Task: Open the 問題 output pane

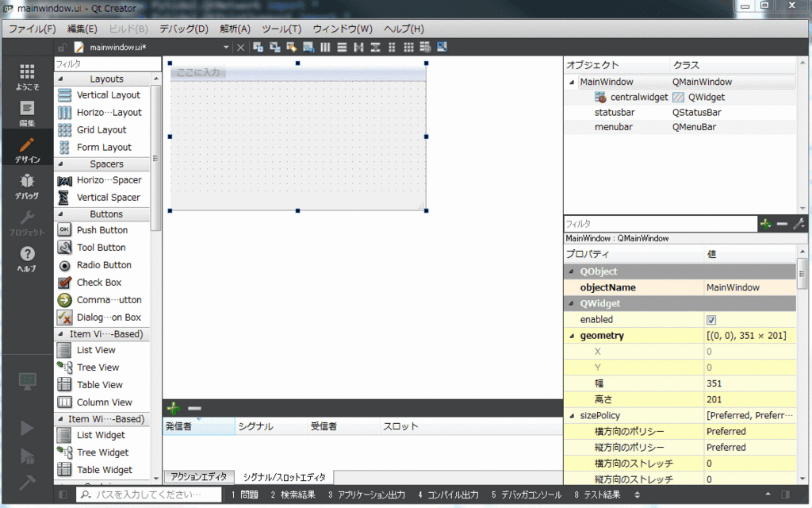Action: (245, 495)
